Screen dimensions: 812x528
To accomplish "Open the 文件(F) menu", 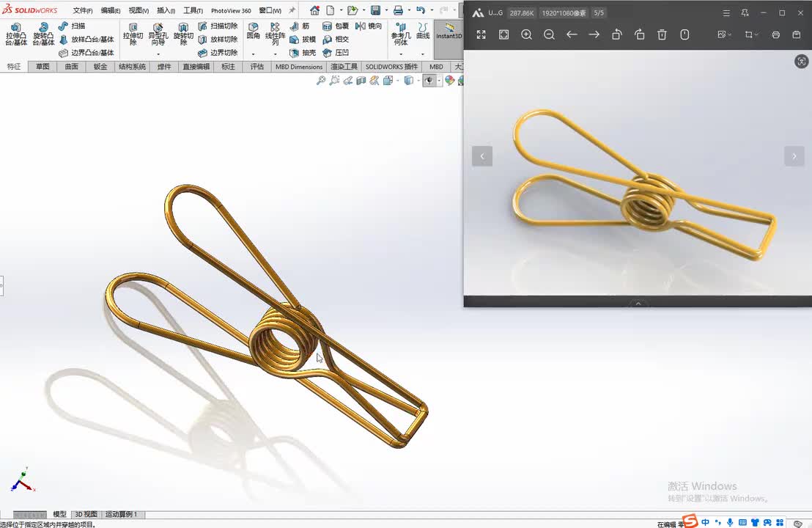I will tap(83, 10).
